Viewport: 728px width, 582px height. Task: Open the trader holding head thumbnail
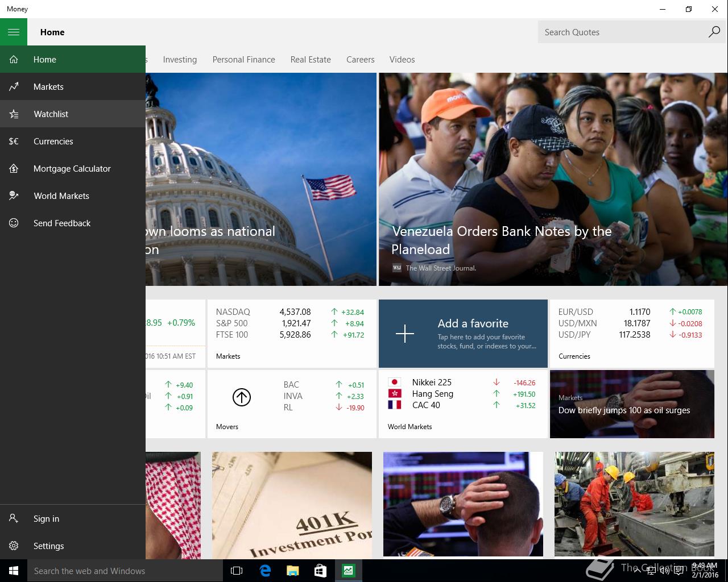pyautogui.click(x=463, y=504)
